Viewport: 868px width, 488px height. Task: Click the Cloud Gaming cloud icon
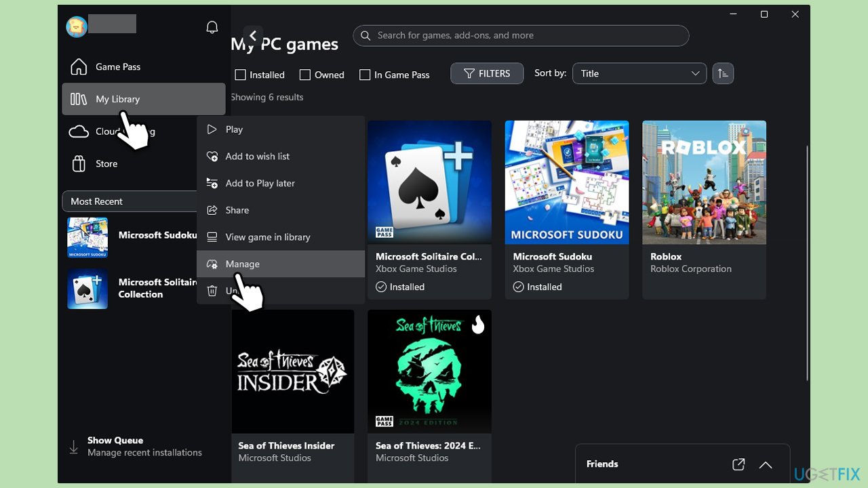[79, 131]
